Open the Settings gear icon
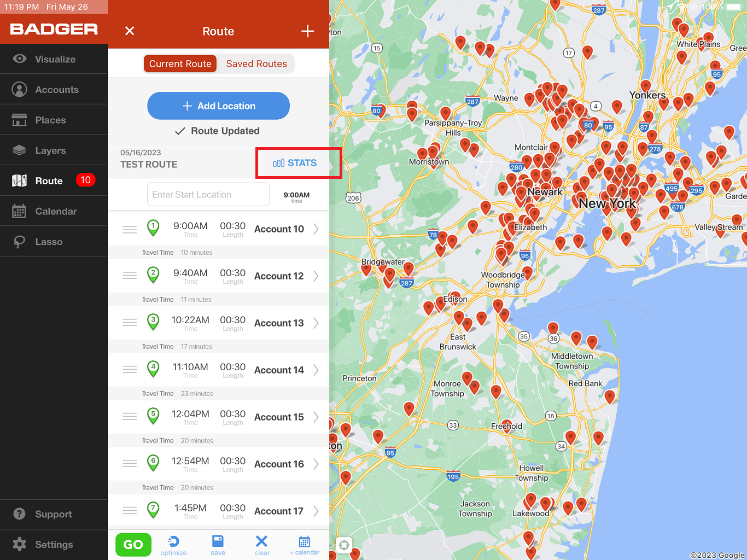This screenshot has height=560, width=747. 20,544
